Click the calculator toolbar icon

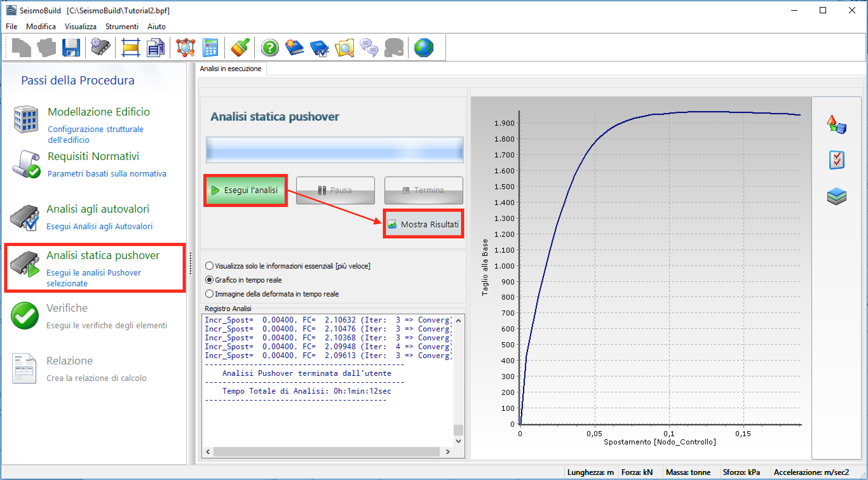coord(210,48)
